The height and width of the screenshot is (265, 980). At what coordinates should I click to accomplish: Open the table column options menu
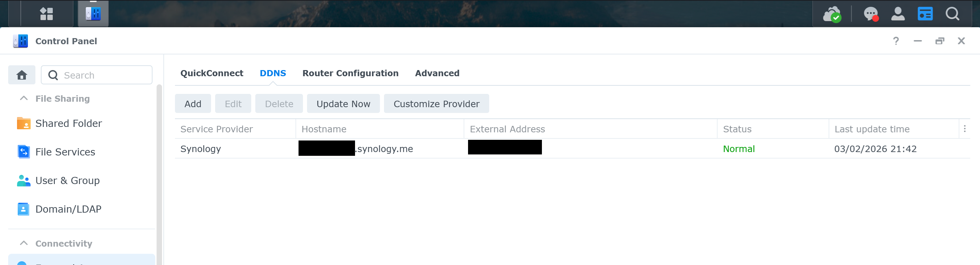click(x=964, y=129)
